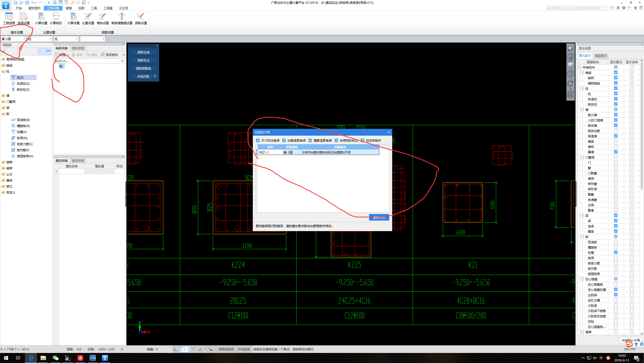
Task: Toggle 未使用的标注 checkbox
Action: click(x=337, y=141)
